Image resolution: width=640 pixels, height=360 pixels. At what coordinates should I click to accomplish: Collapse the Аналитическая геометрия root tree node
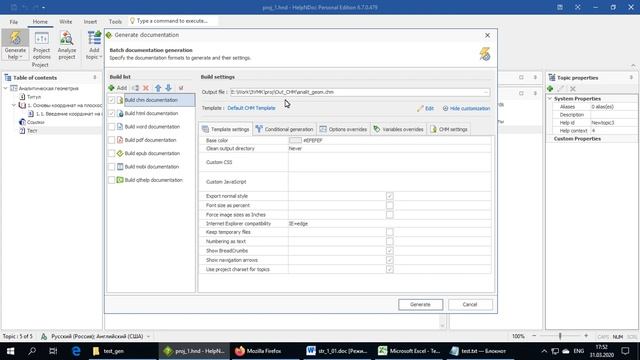6,88
